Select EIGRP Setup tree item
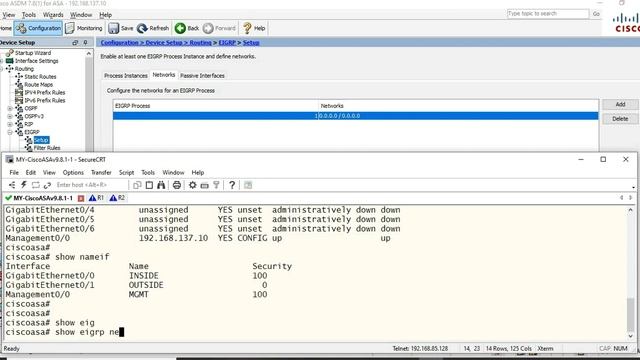 41,140
